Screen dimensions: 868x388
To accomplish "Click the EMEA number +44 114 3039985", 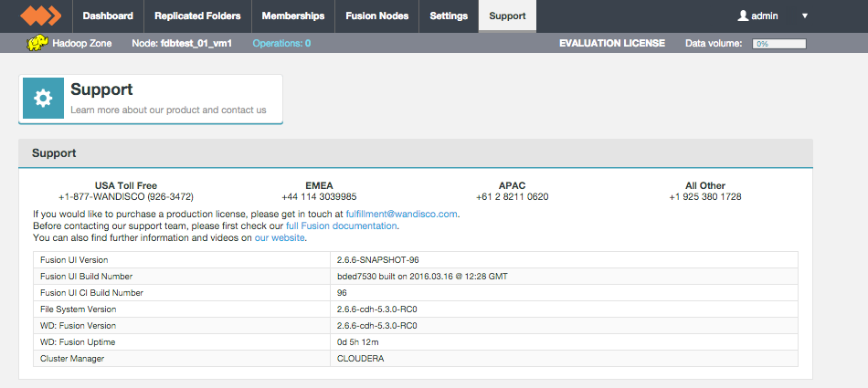I will 319,197.
